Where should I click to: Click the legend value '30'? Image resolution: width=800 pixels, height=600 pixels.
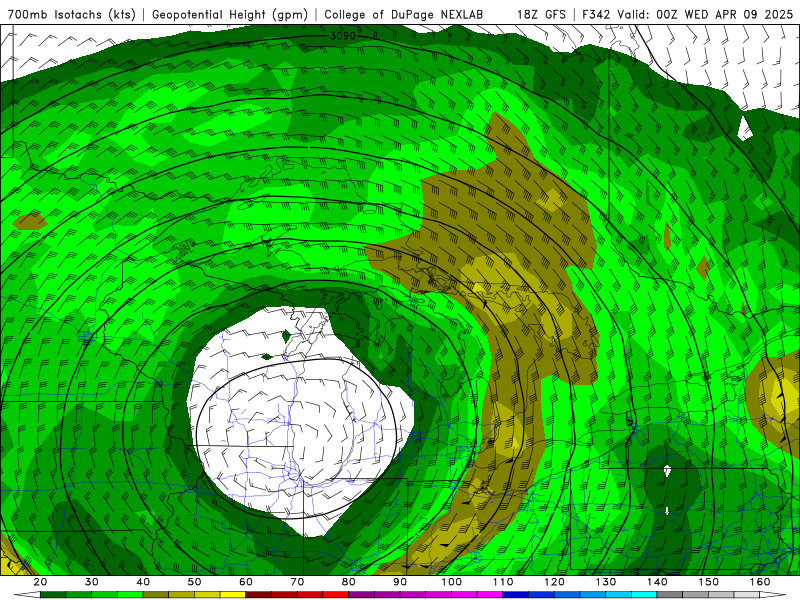point(92,582)
